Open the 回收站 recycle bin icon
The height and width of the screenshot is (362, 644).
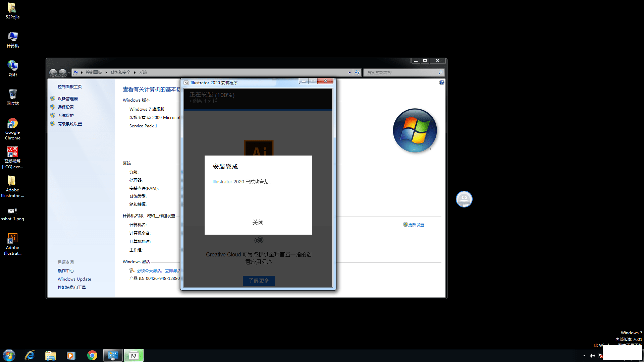coord(12,98)
